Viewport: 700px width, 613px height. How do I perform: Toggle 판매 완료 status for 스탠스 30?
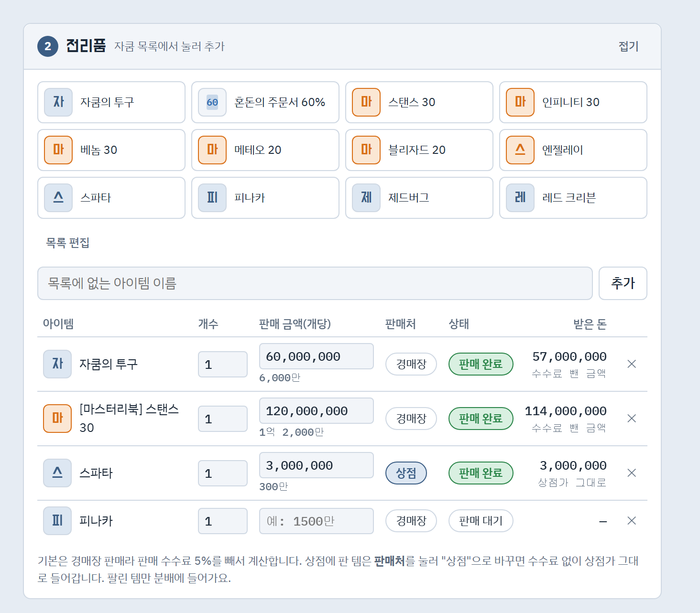click(x=481, y=419)
